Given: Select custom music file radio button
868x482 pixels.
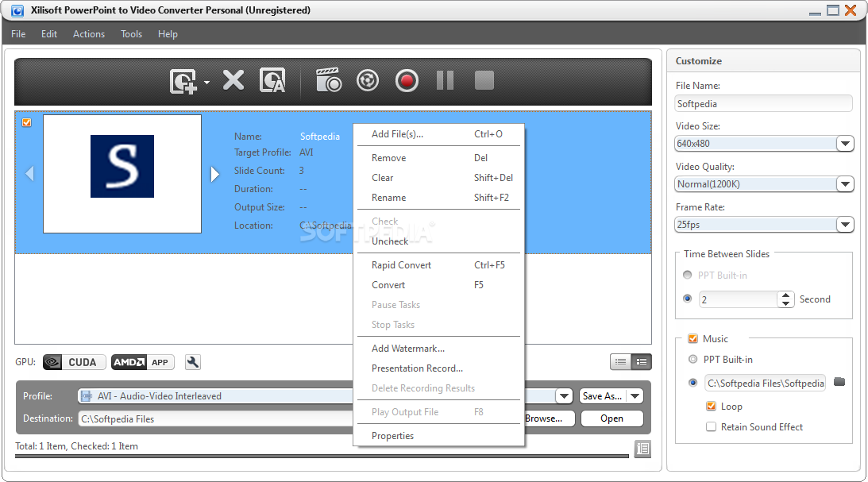Looking at the screenshot, I should tap(692, 383).
